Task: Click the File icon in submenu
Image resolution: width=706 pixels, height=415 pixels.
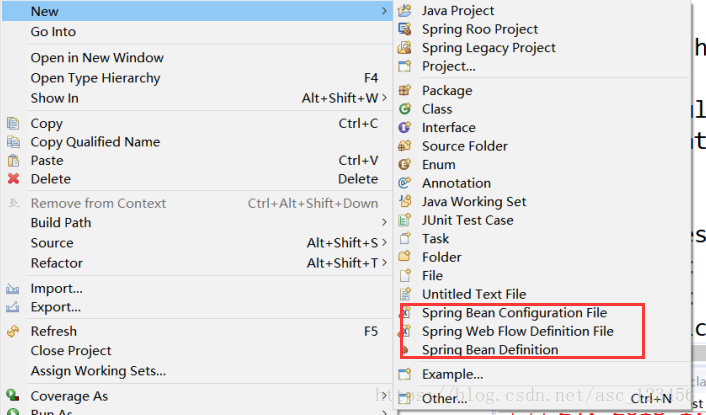Action: (405, 275)
